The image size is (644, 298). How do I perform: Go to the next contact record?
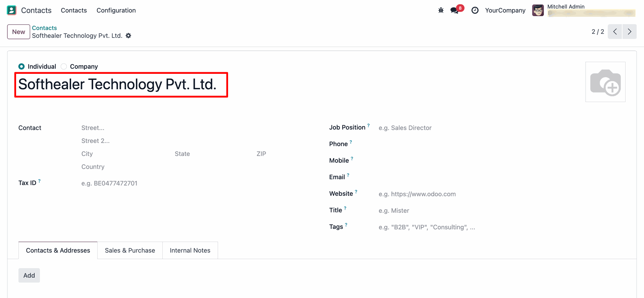coord(630,32)
